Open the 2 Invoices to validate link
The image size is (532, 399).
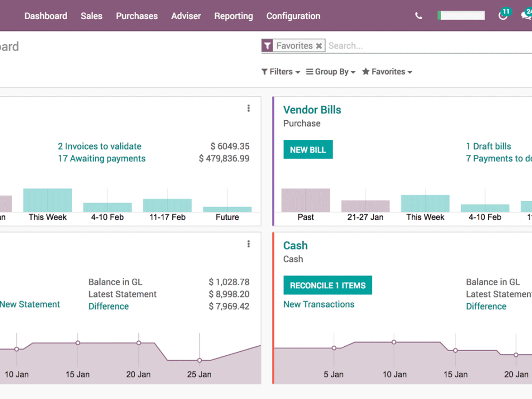pos(99,146)
